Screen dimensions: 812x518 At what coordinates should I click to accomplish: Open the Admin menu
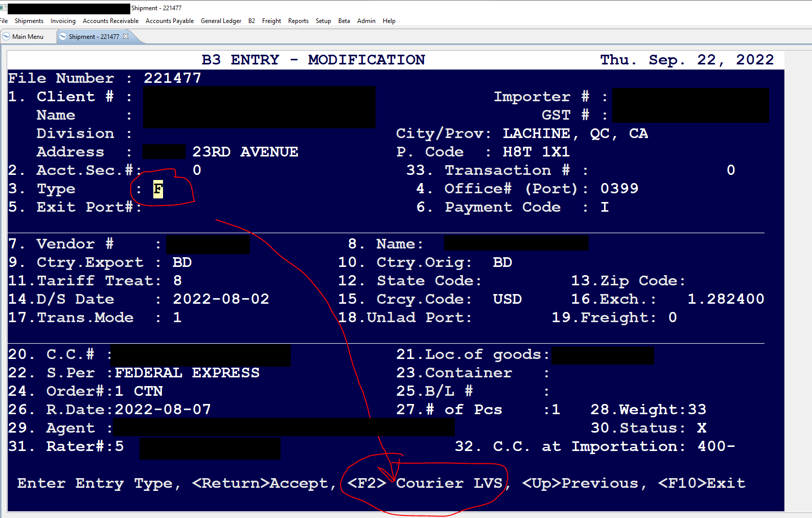coord(366,21)
